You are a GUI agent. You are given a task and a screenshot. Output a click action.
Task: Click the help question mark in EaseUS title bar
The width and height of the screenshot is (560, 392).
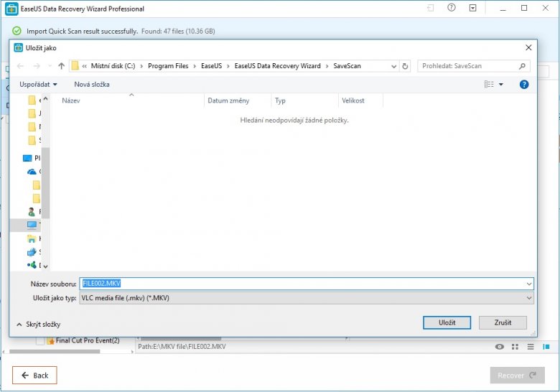(x=452, y=8)
